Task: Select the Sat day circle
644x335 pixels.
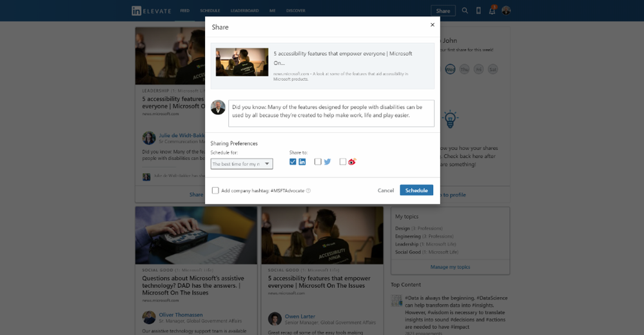Action: click(493, 69)
